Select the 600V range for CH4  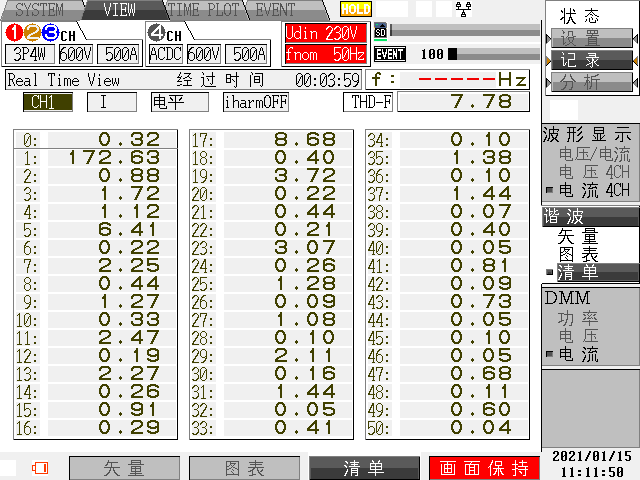[203, 54]
